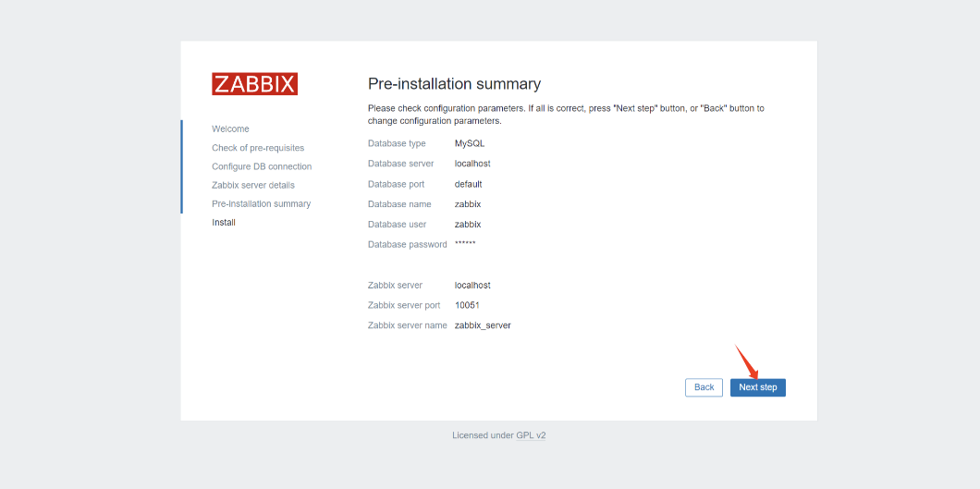Viewport: 980px width, 489px height.
Task: Select Check of pre-requisites step
Action: click(x=258, y=148)
